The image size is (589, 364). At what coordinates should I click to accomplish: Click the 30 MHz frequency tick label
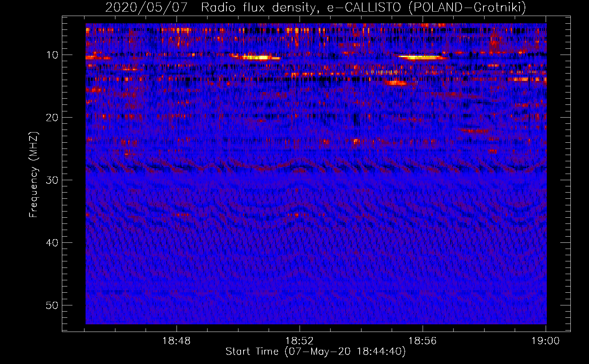(x=52, y=180)
